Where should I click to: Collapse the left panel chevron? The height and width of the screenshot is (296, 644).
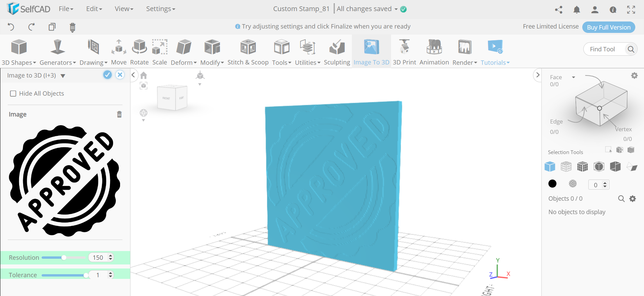point(133,75)
